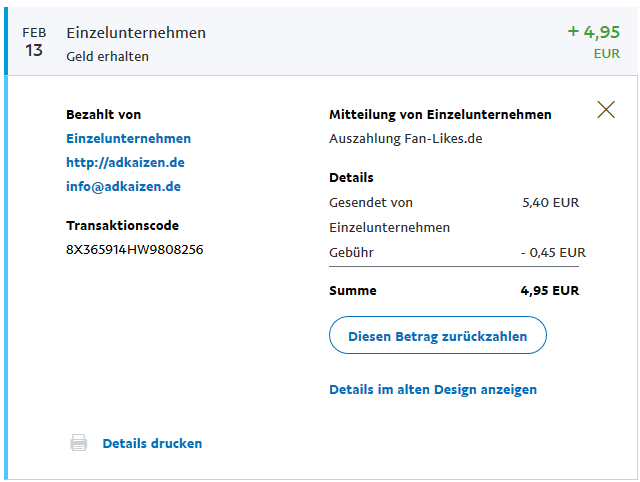The image size is (640, 482).
Task: Click the Diesen Betrag zurückzahlen button
Action: pyautogui.click(x=437, y=336)
